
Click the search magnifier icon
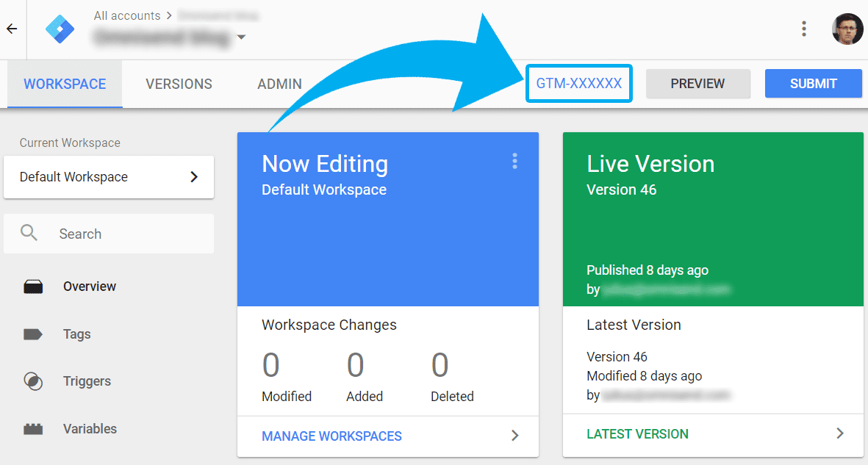tap(29, 233)
